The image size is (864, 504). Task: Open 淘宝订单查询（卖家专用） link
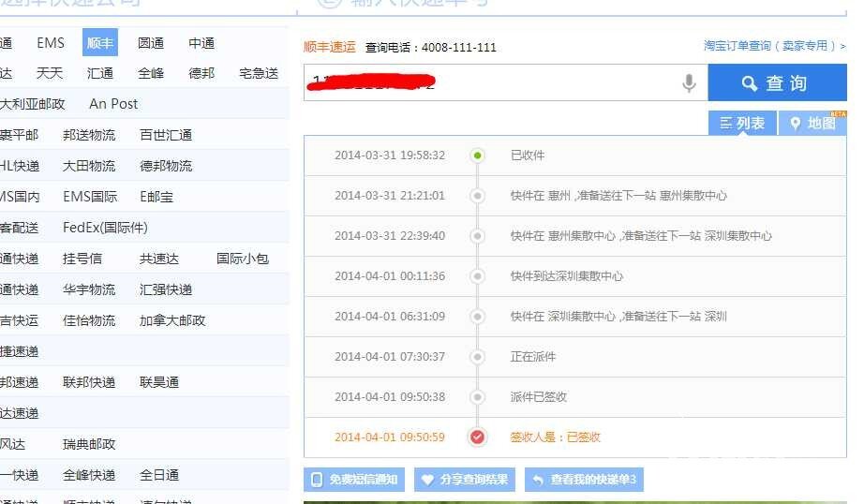774,46
